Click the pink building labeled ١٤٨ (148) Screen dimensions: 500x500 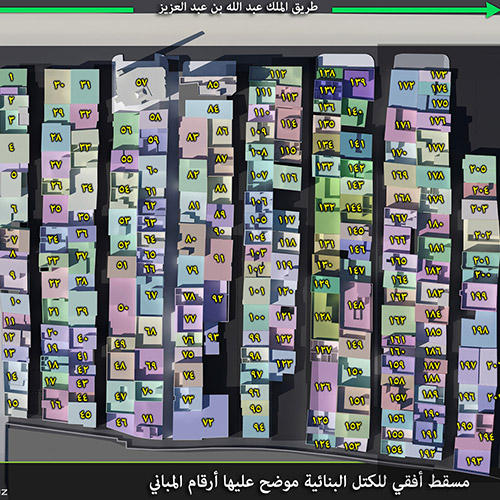(x=357, y=306)
